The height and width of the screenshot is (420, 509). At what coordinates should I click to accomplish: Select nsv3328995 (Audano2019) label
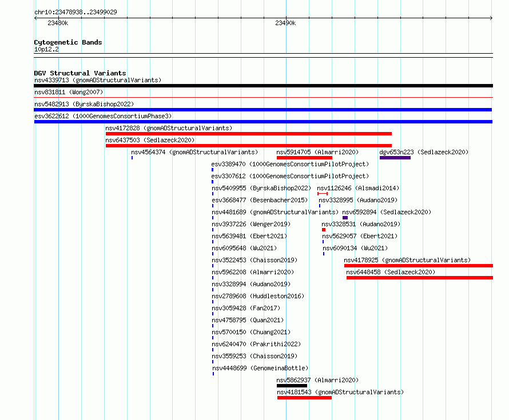click(358, 200)
